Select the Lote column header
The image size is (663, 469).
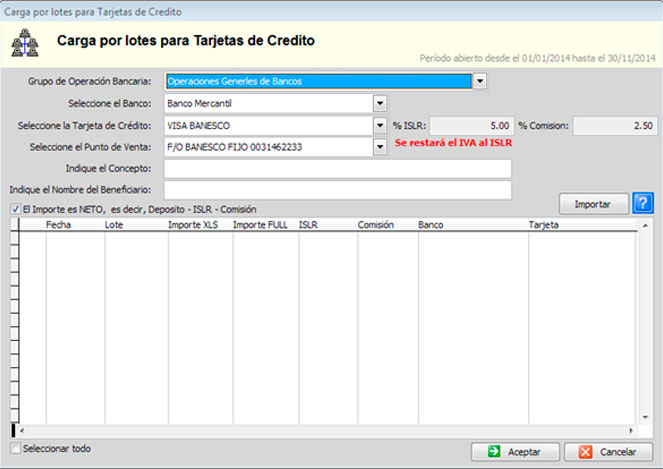[x=131, y=226]
